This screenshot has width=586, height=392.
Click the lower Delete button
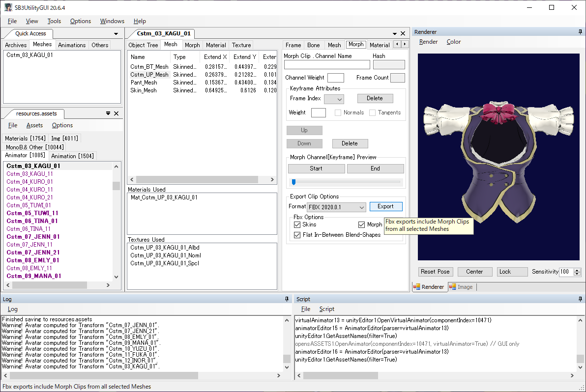coord(350,143)
